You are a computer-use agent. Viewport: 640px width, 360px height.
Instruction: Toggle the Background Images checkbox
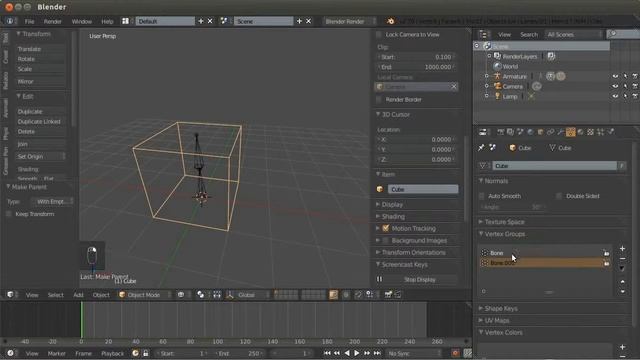pyautogui.click(x=386, y=240)
